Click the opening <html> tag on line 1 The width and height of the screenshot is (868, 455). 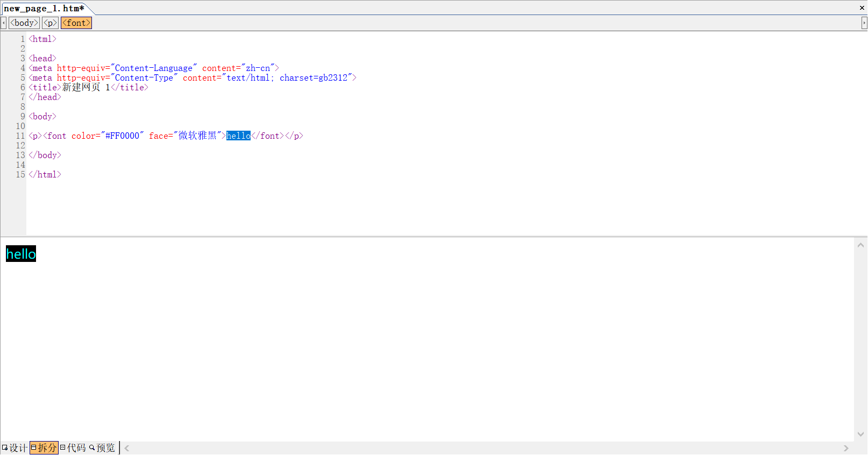42,39
